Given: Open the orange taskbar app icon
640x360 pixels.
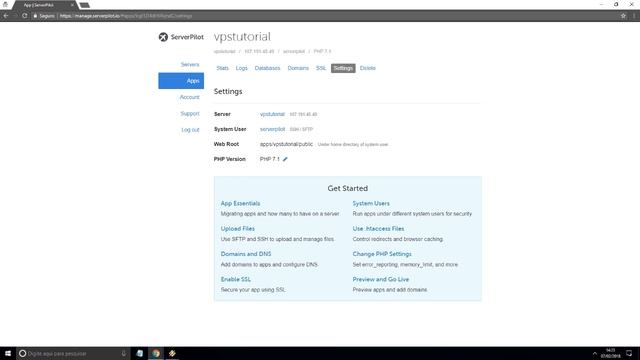Looking at the screenshot, I should point(172,353).
